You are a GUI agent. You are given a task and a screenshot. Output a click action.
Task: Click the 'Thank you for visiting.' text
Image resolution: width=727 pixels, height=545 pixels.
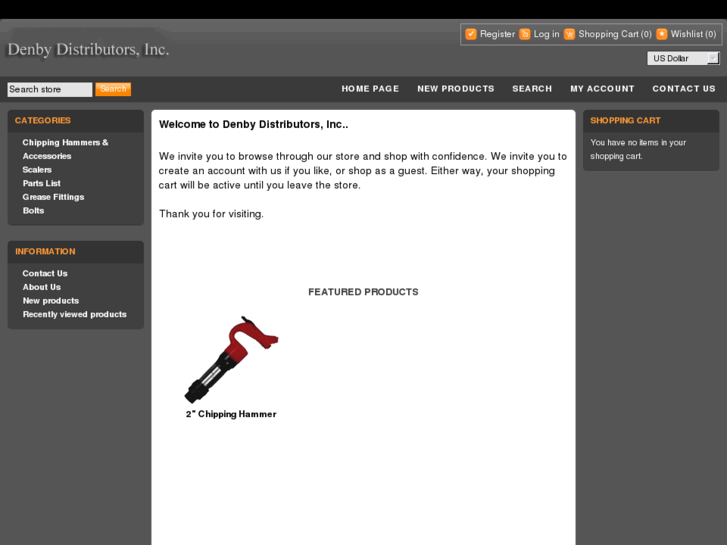(x=211, y=214)
